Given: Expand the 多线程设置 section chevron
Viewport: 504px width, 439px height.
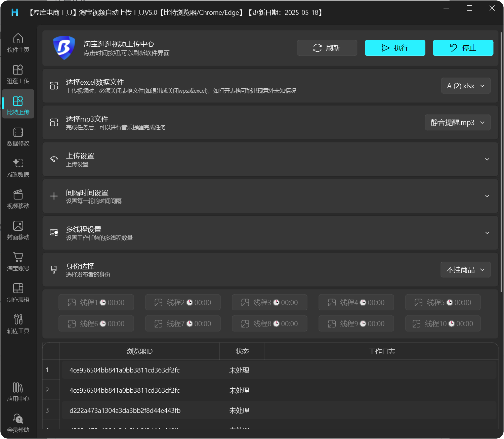Looking at the screenshot, I should [x=487, y=233].
